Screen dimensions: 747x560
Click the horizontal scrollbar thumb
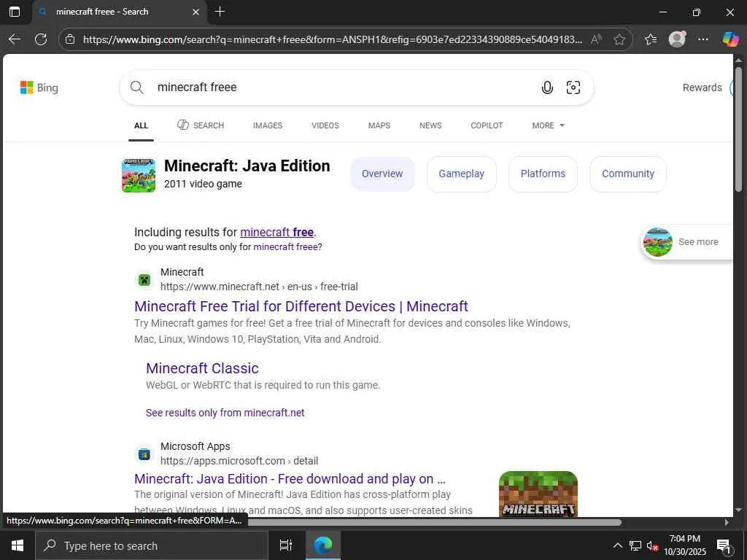pos(435,522)
